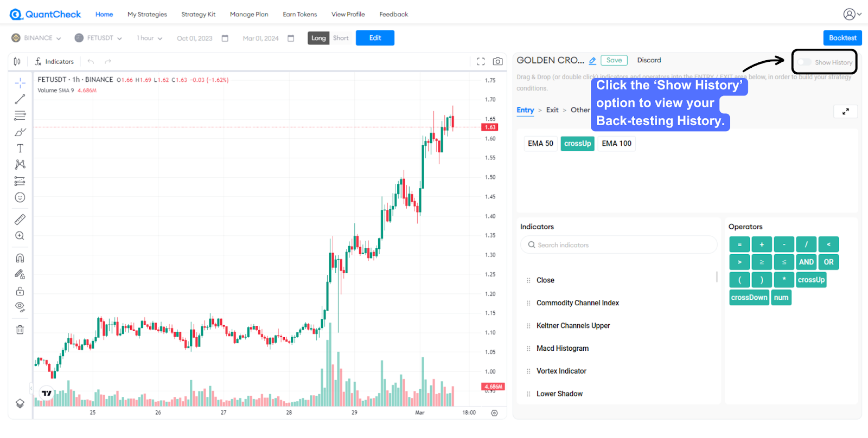Switch trade direction to Short

(341, 38)
